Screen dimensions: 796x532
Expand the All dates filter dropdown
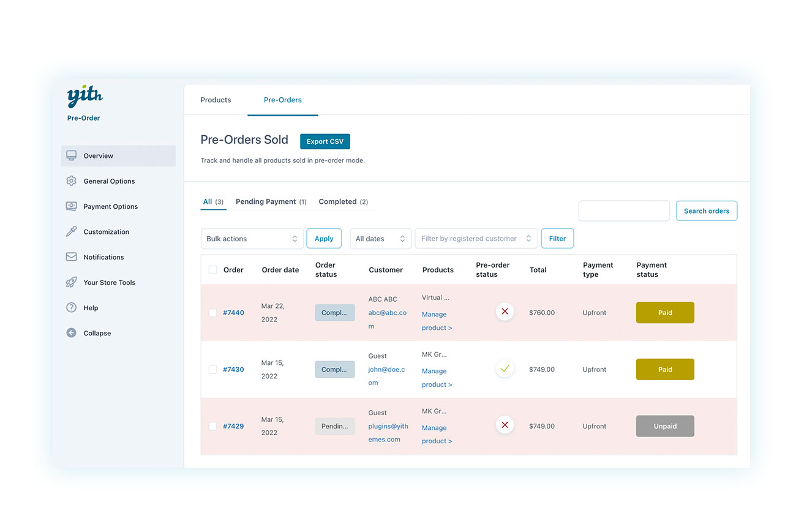coord(380,239)
